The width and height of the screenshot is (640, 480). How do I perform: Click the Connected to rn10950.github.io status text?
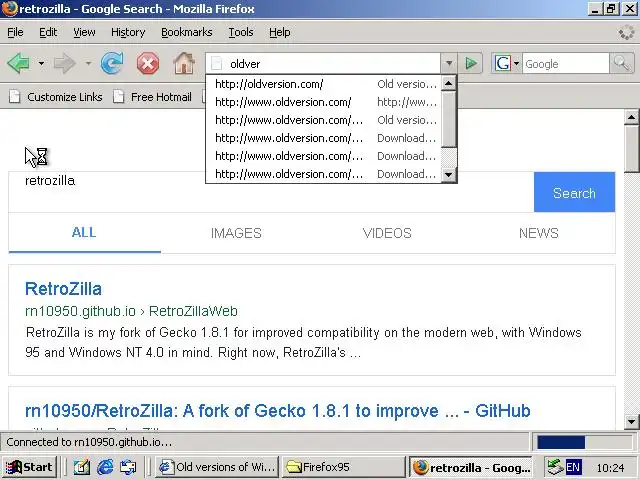point(89,442)
